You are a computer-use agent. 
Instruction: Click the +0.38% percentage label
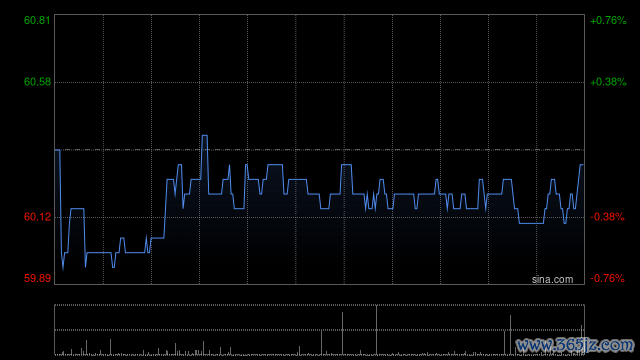(x=608, y=82)
